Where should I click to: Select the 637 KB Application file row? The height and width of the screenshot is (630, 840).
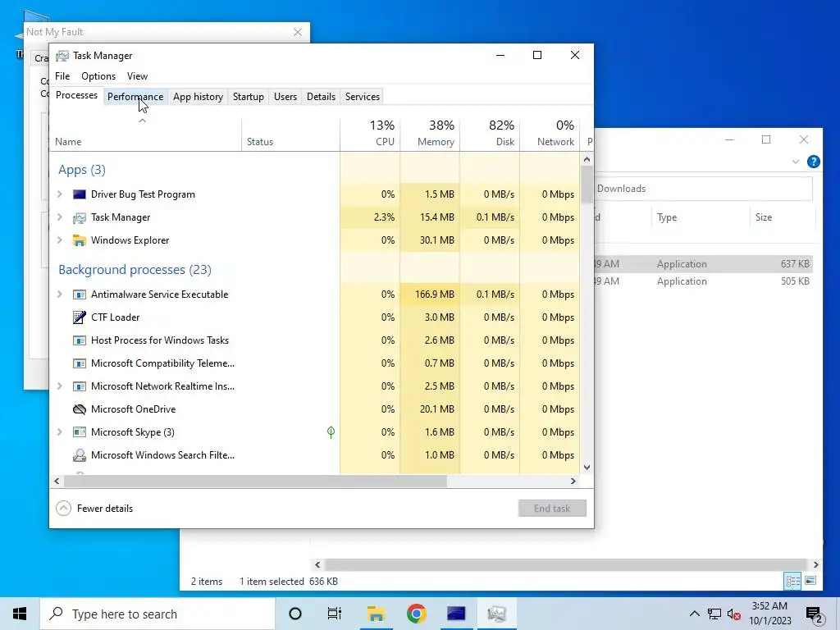tap(703, 264)
